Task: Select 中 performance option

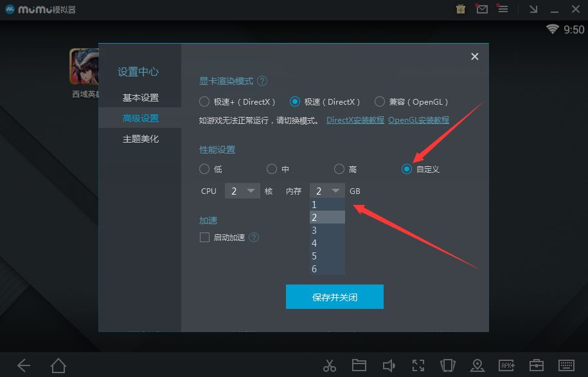Action: 271,169
